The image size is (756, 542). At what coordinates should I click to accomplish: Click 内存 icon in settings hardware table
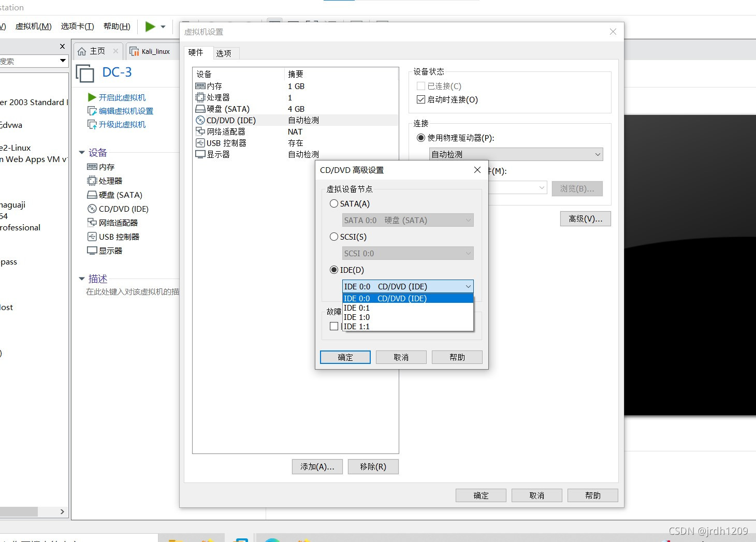200,86
